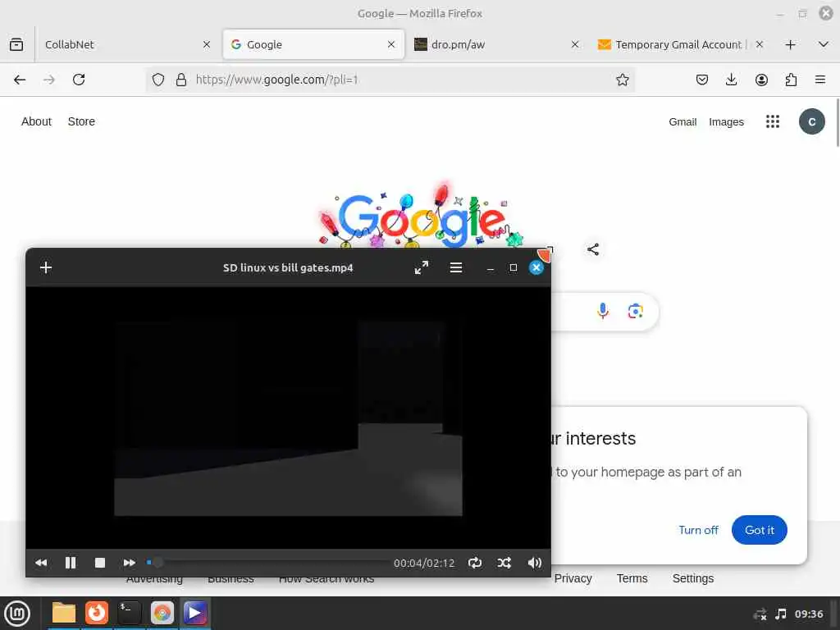The width and height of the screenshot is (840, 630).
Task: Open the clock showing 09:36
Action: pyautogui.click(x=808, y=614)
